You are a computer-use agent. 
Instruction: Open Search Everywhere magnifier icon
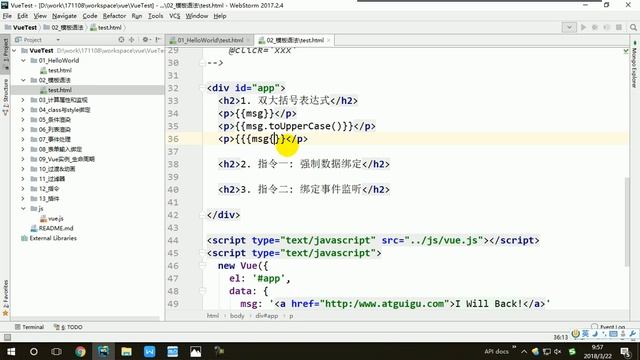tap(633, 27)
